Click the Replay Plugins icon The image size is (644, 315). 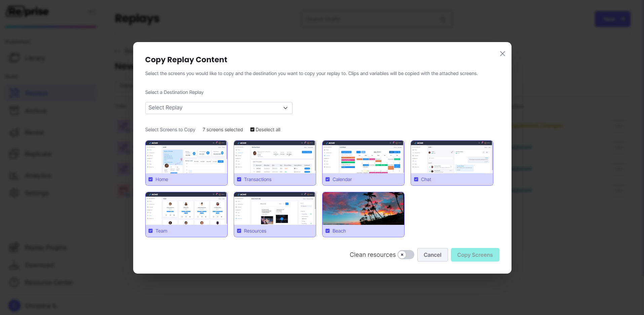tap(14, 247)
